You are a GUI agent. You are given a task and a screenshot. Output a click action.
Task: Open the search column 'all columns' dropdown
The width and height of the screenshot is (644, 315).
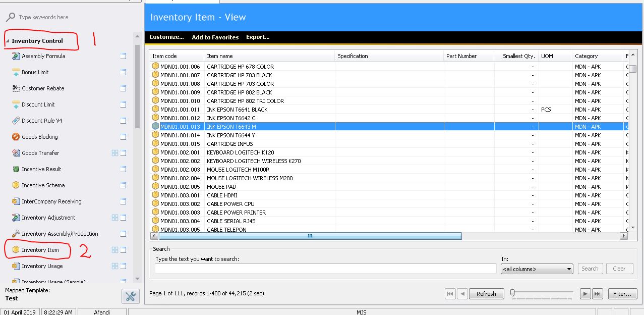pyautogui.click(x=537, y=269)
